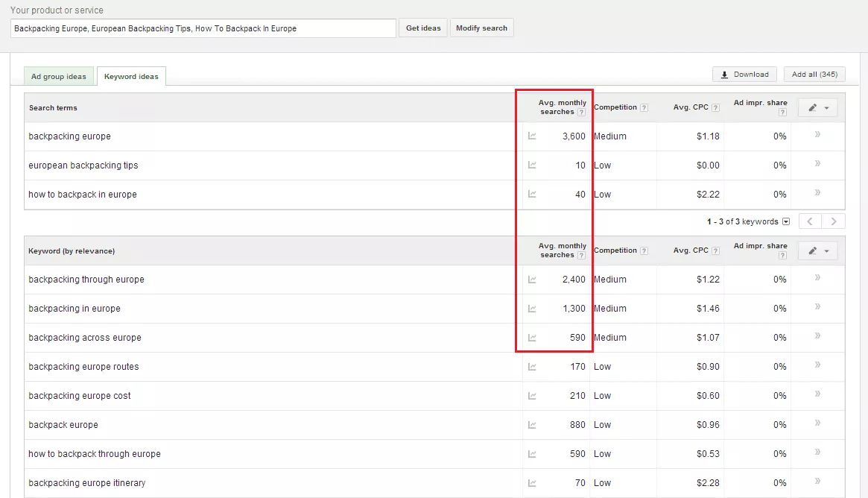Image resolution: width=868 pixels, height=498 pixels.
Task: Click help icon next to Competition in top table
Action: coord(644,108)
